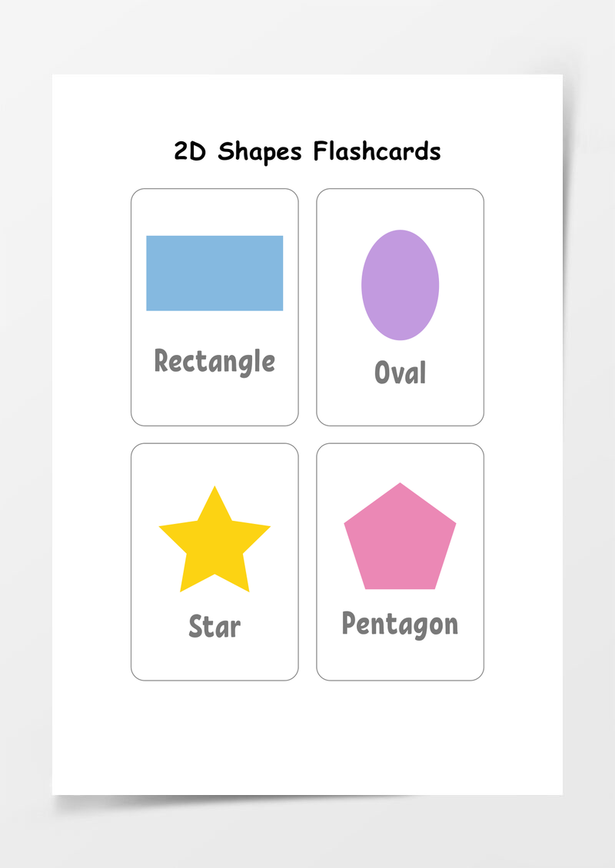This screenshot has width=615, height=868.
Task: Click the letter "R" of the Rectangle label
Action: [161, 359]
